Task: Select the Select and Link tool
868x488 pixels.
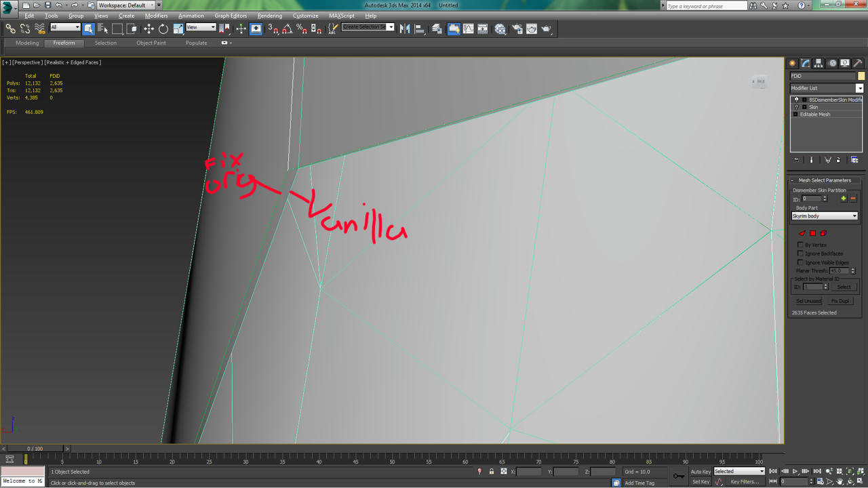Action: (10, 28)
